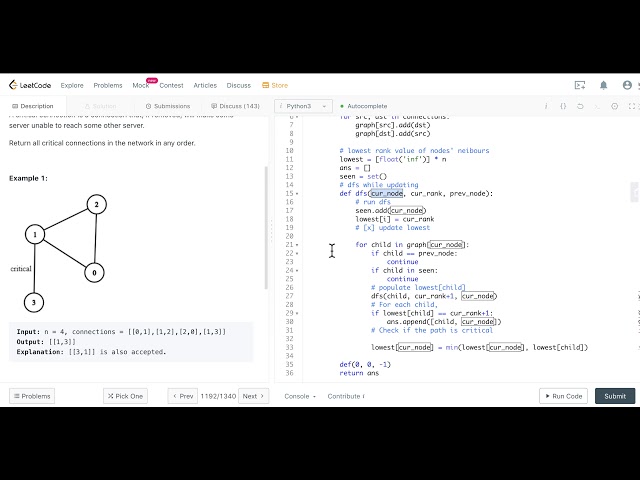Click the Run Code button
The height and width of the screenshot is (480, 640).
(x=563, y=396)
